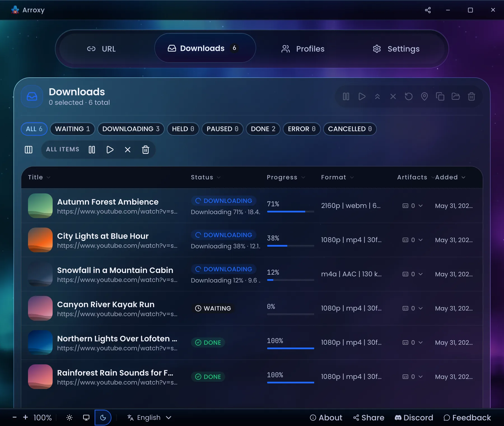Open the English language dropdown
The image size is (504, 426).
(x=149, y=418)
